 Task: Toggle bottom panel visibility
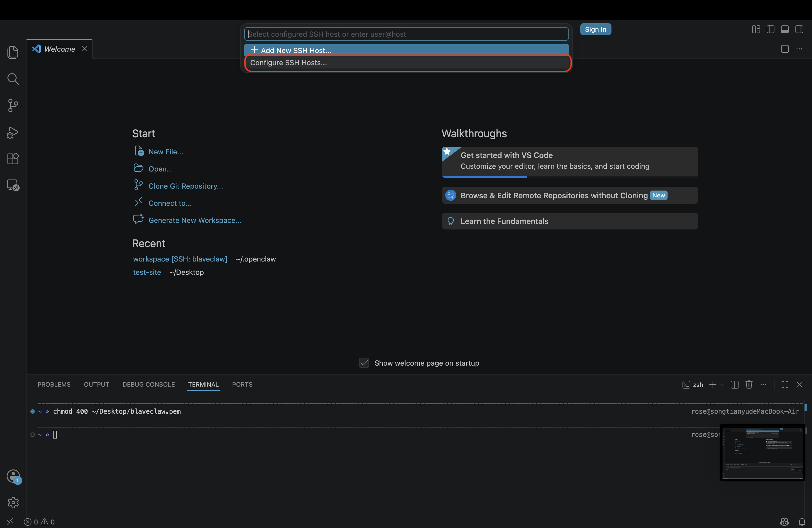(x=785, y=29)
